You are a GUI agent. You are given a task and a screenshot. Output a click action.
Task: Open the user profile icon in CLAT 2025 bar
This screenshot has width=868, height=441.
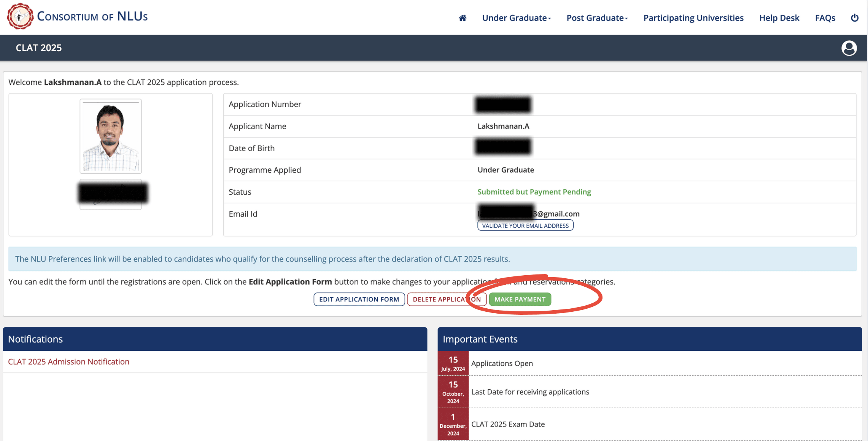[x=849, y=48]
